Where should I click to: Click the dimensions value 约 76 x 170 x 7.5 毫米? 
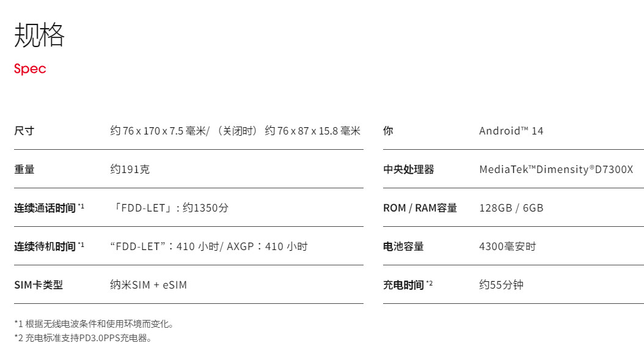(x=159, y=131)
